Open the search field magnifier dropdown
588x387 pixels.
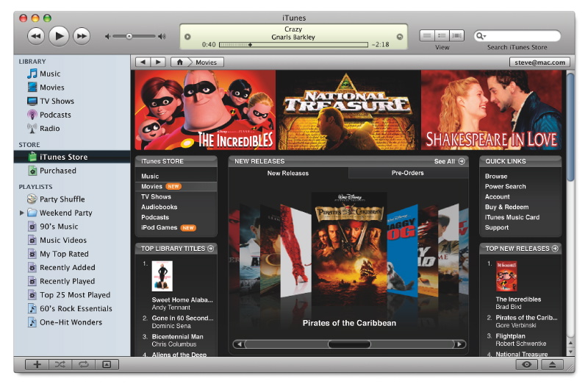tap(481, 36)
